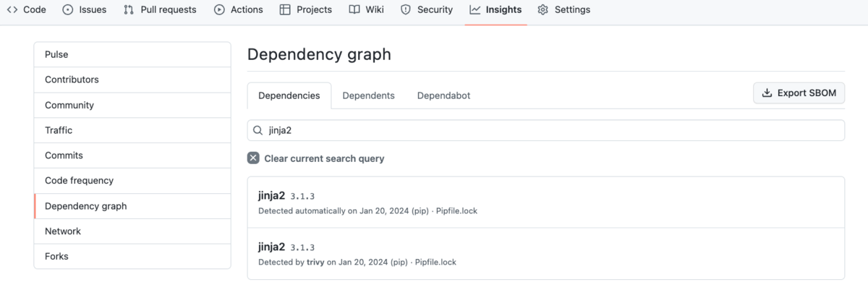The height and width of the screenshot is (290, 868).
Task: Switch to the Dependabot tab
Action: [443, 95]
